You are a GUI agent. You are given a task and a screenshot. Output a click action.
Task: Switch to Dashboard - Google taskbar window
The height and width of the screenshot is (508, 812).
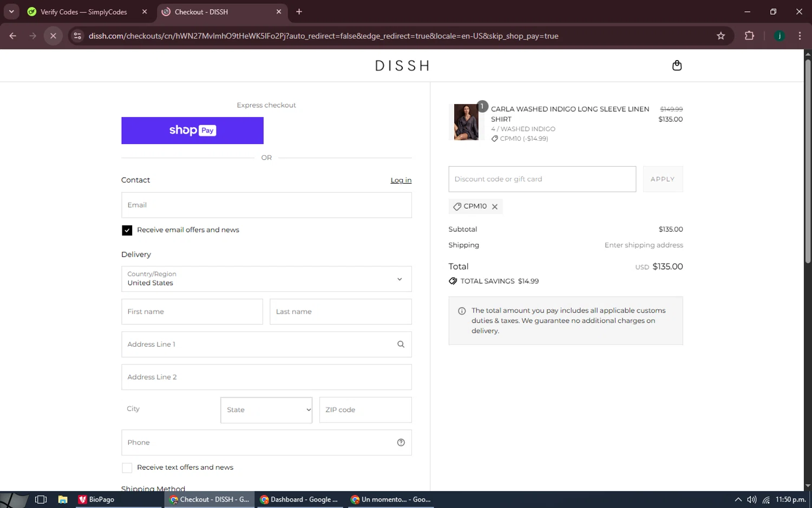click(299, 500)
